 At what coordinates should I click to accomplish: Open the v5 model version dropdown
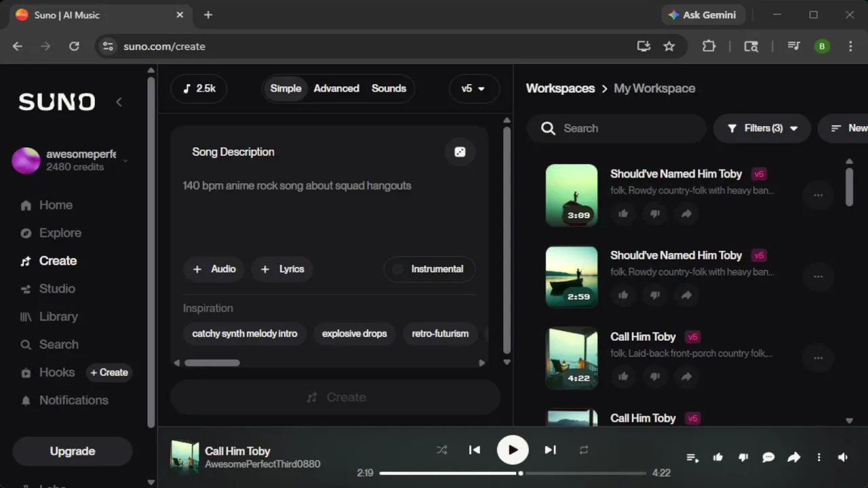coord(473,89)
